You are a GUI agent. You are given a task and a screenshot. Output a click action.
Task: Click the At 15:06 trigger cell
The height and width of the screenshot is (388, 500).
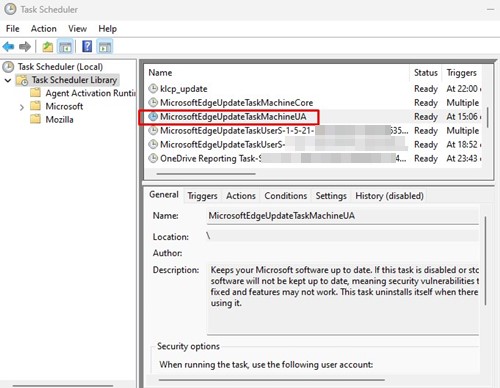(463, 117)
